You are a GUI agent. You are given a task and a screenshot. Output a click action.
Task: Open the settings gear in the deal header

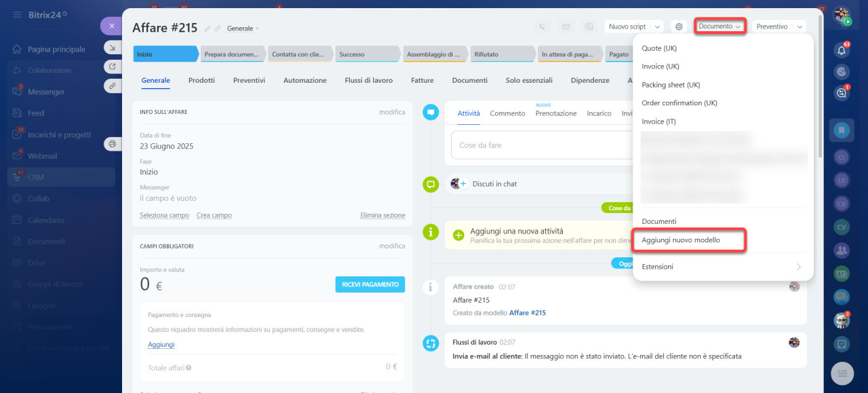(679, 26)
